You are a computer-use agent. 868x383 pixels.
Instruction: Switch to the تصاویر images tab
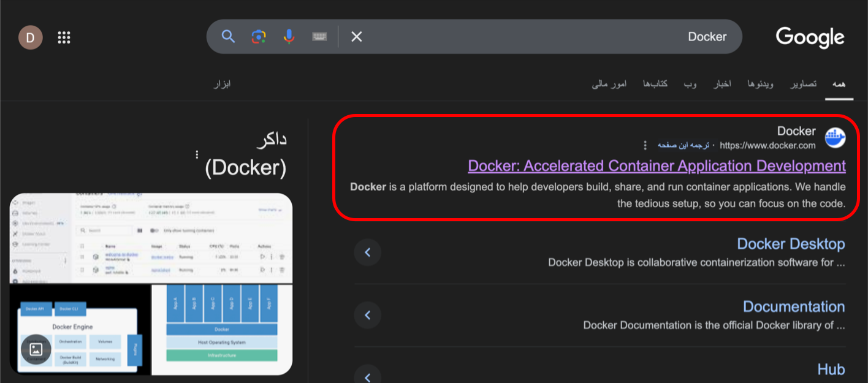[x=803, y=83]
